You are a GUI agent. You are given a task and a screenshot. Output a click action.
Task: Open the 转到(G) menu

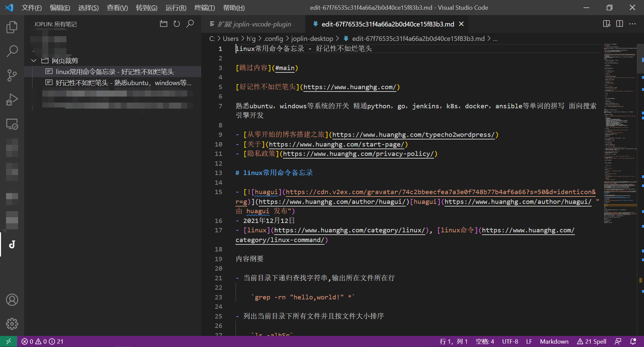pyautogui.click(x=147, y=8)
